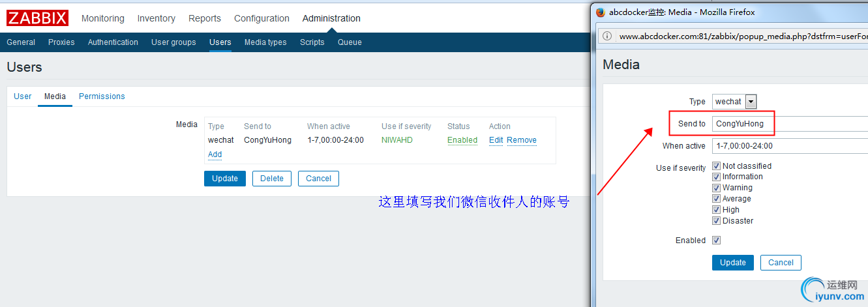Viewport: 868px width, 307px height.
Task: Switch to the User tab
Action: (x=23, y=96)
